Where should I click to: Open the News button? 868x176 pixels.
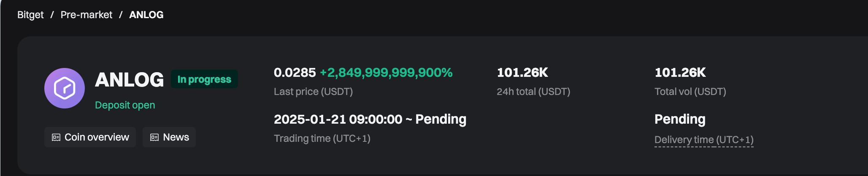click(x=169, y=137)
